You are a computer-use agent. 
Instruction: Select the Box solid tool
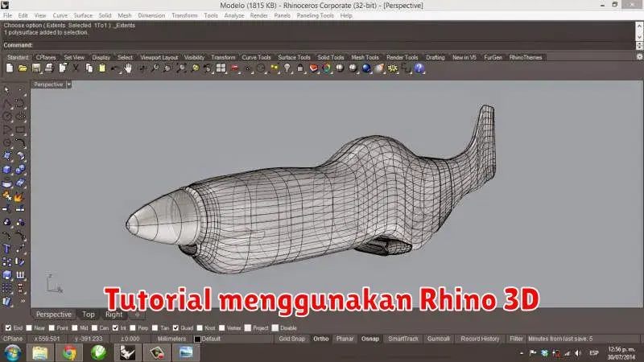tap(7, 170)
